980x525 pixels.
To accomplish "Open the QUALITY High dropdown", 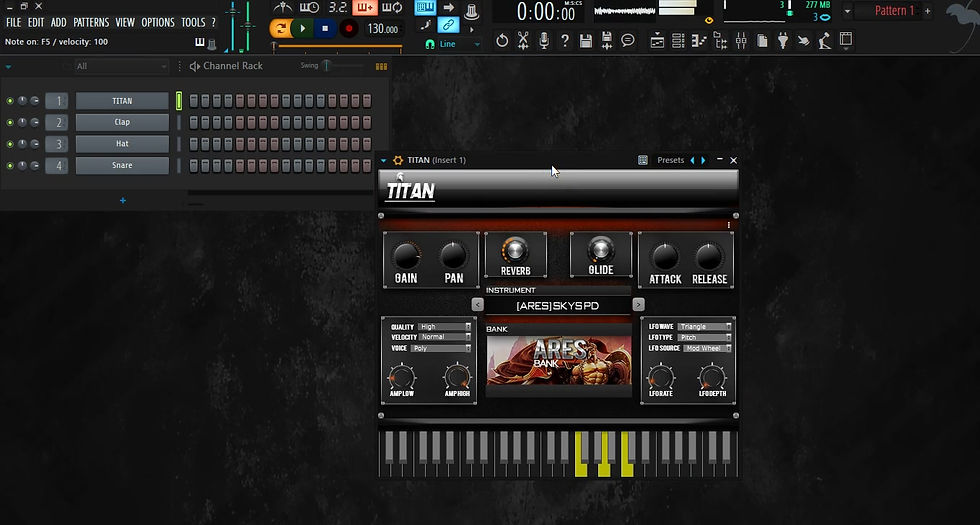I will tap(445, 327).
